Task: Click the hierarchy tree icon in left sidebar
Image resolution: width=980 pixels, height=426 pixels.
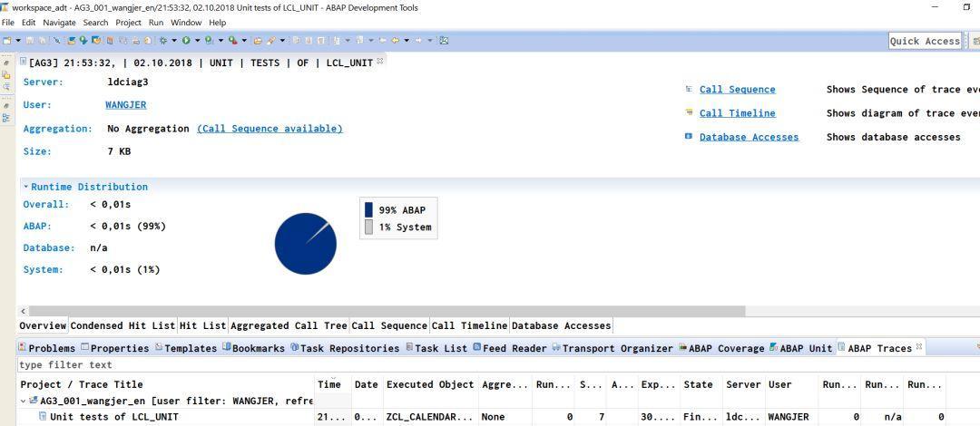Action: tap(6, 118)
